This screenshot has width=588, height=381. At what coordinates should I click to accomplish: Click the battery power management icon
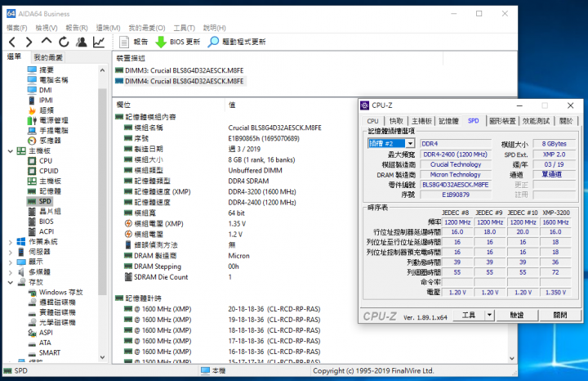(x=32, y=120)
